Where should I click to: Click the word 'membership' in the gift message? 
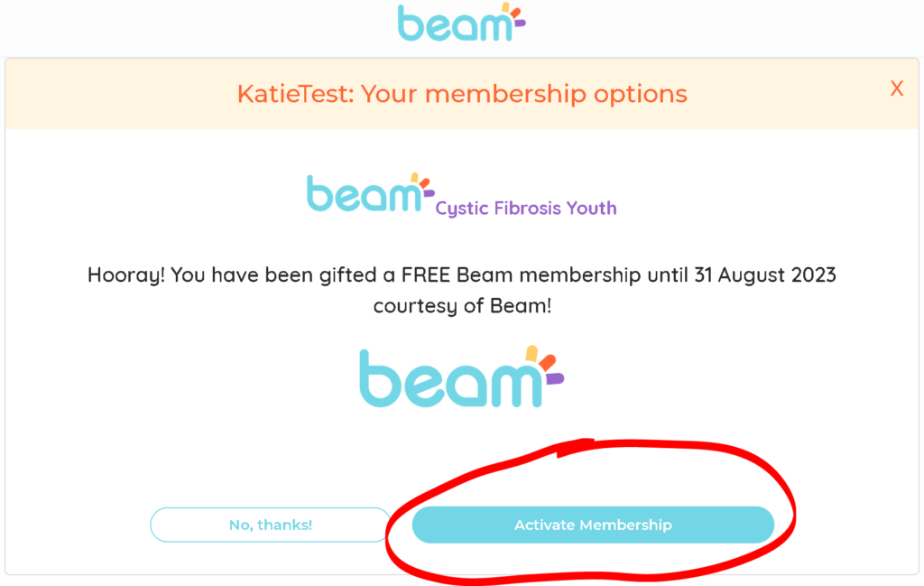(580, 275)
